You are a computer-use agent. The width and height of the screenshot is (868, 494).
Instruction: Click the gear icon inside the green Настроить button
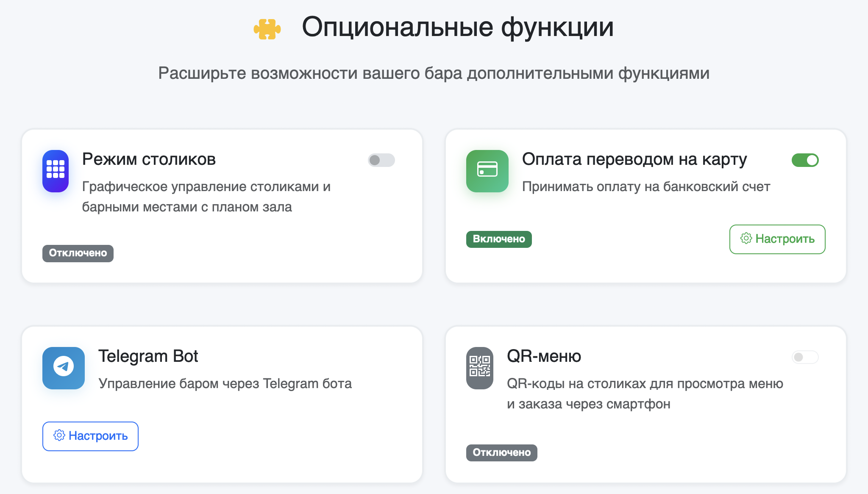745,239
